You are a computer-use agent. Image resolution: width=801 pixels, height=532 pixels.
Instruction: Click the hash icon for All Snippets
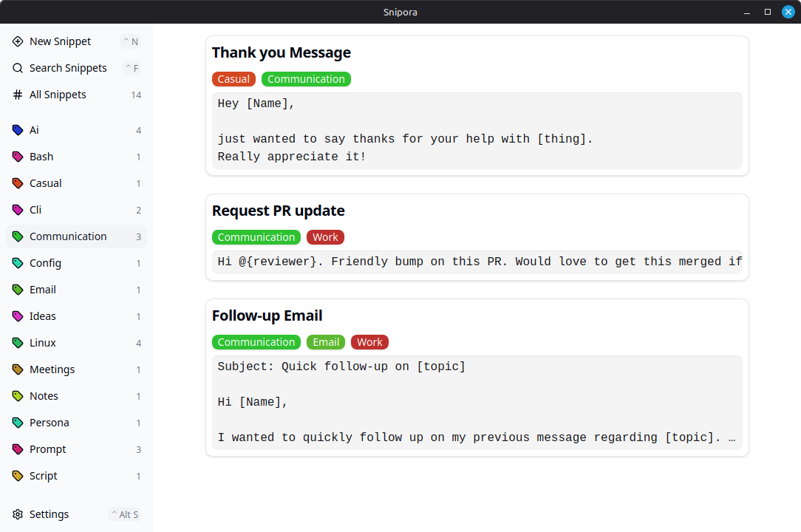(18, 95)
